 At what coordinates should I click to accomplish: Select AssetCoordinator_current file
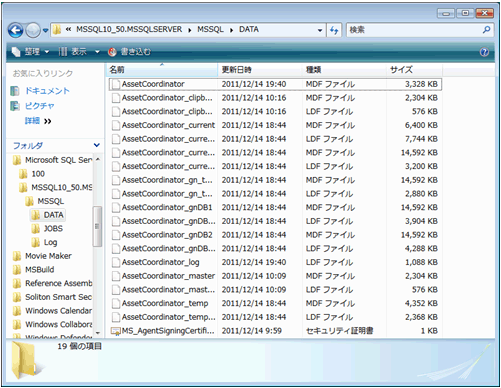click(168, 125)
